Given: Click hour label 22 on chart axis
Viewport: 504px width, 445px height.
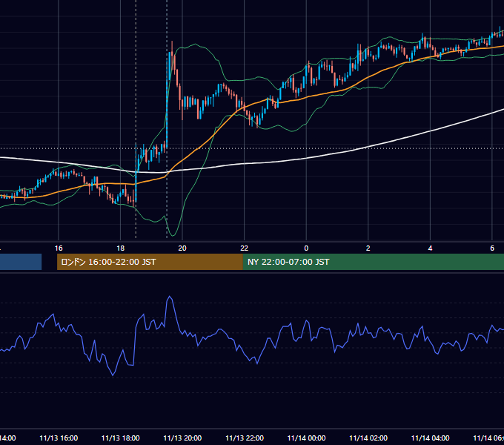Looking at the screenshot, I should (x=245, y=248).
